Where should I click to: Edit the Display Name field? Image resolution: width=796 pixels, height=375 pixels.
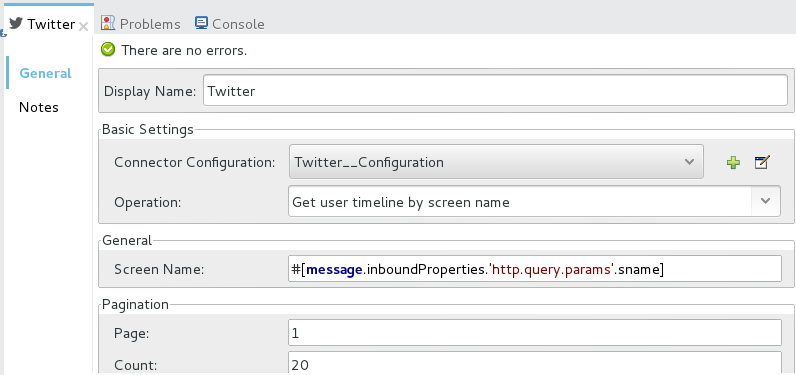(x=495, y=91)
